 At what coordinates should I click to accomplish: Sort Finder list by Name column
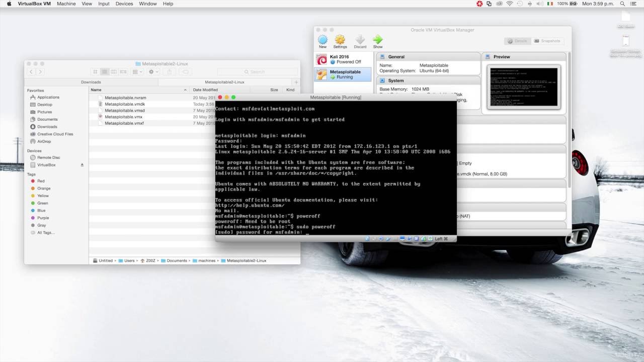point(139,90)
